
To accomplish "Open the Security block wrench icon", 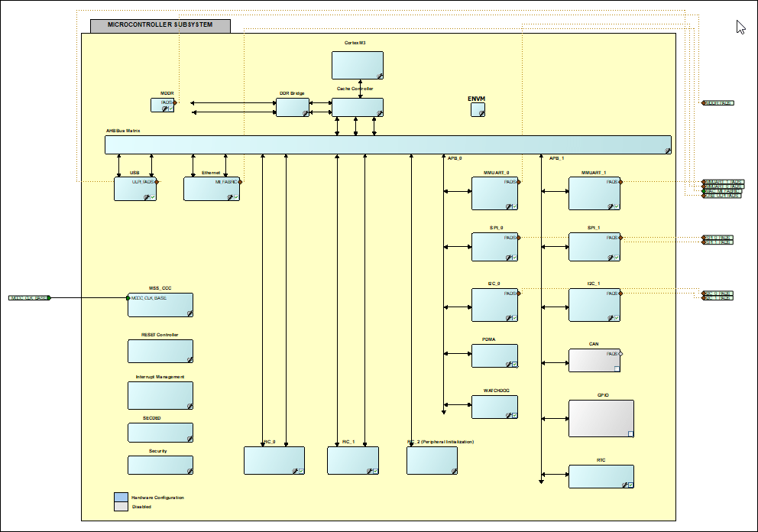I will click(189, 472).
